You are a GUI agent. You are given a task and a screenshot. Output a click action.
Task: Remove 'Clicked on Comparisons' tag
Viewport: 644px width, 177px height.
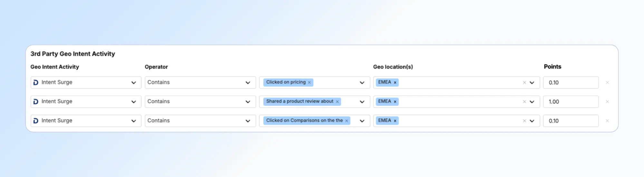coord(347,121)
